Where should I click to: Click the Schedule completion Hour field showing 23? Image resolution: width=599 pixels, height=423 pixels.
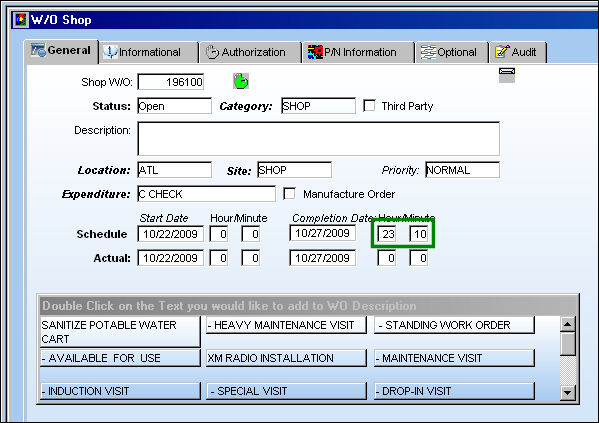[x=387, y=234]
